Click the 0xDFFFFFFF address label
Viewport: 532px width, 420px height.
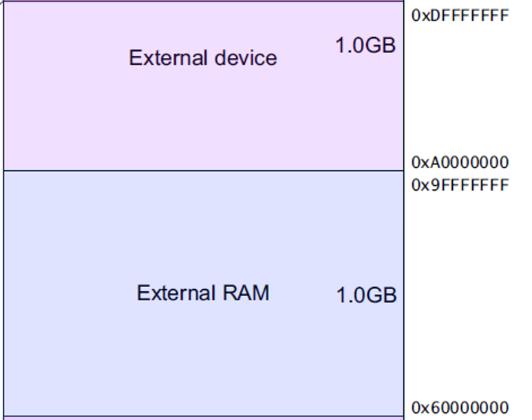460,15
